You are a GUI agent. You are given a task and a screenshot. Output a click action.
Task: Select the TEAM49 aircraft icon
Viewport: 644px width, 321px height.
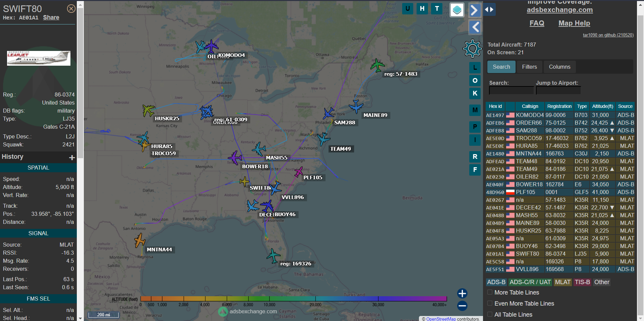[x=324, y=139]
